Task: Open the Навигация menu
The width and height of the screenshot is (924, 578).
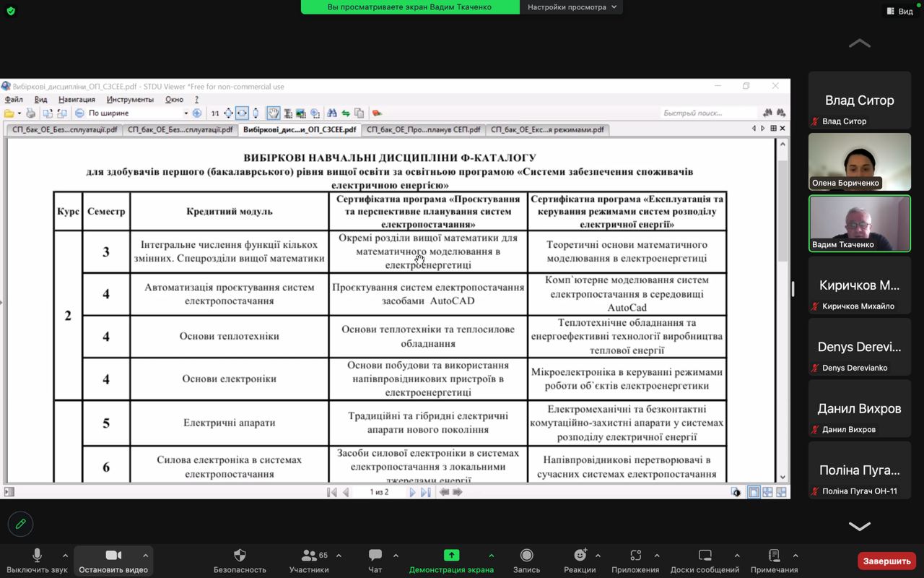Action: 77,100
